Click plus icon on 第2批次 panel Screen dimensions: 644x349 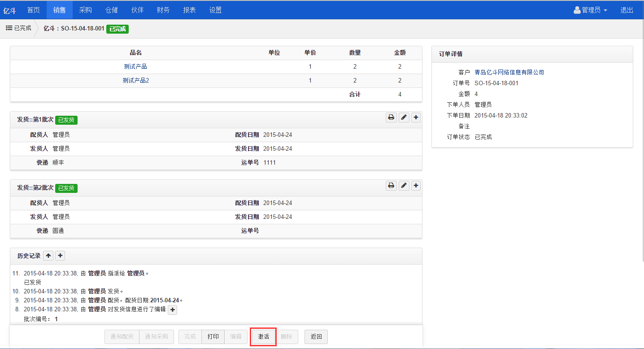click(x=416, y=186)
